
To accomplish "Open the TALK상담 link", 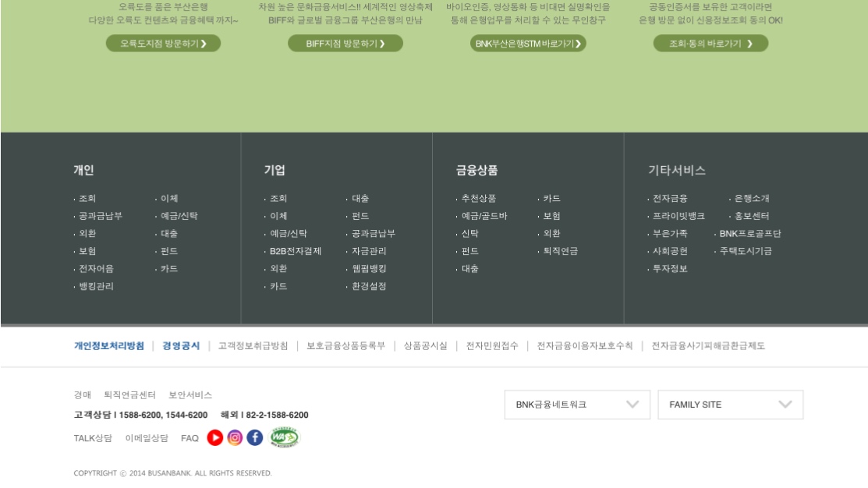I will [x=93, y=438].
